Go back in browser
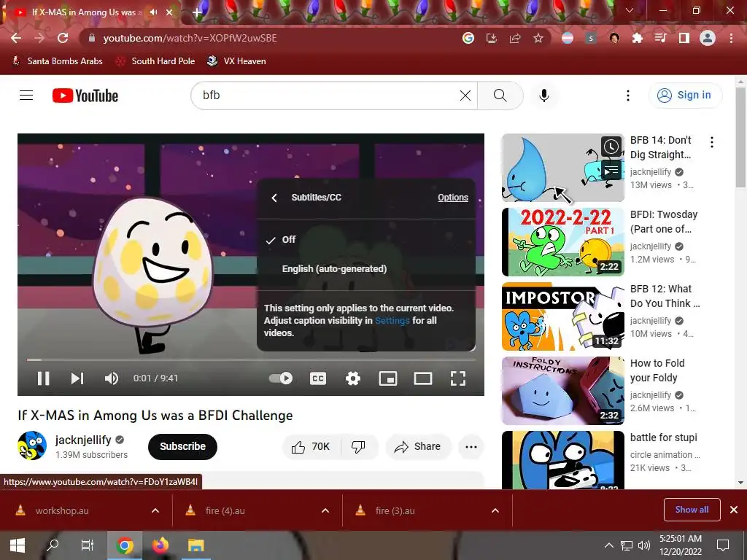The image size is (747, 560). [x=16, y=38]
